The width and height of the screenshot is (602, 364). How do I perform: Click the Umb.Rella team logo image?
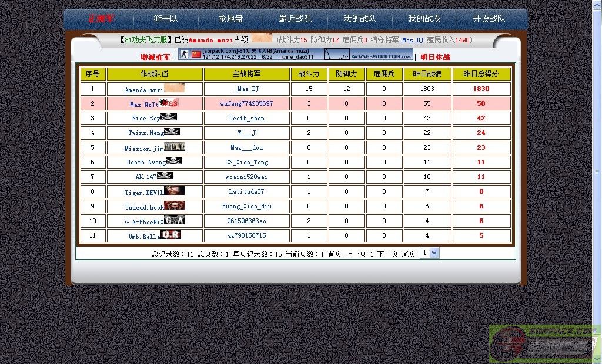170,235
